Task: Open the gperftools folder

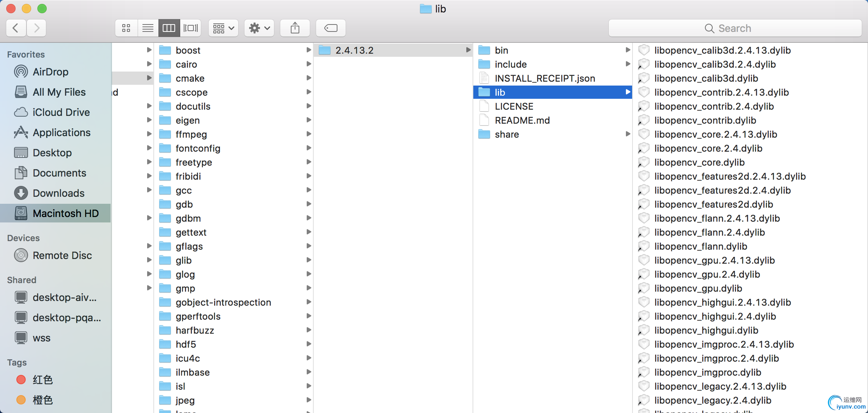Action: pos(234,316)
